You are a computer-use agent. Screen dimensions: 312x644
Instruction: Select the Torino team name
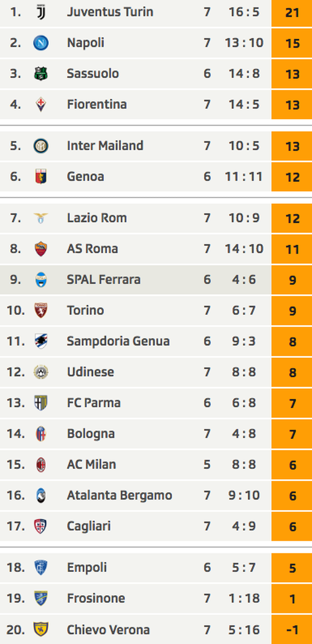click(x=85, y=310)
